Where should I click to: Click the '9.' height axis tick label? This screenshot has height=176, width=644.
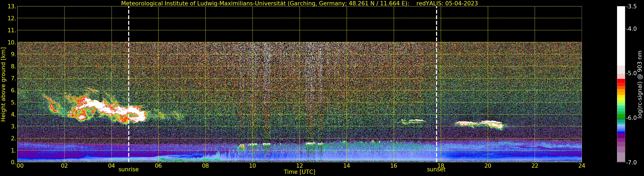click(13, 54)
